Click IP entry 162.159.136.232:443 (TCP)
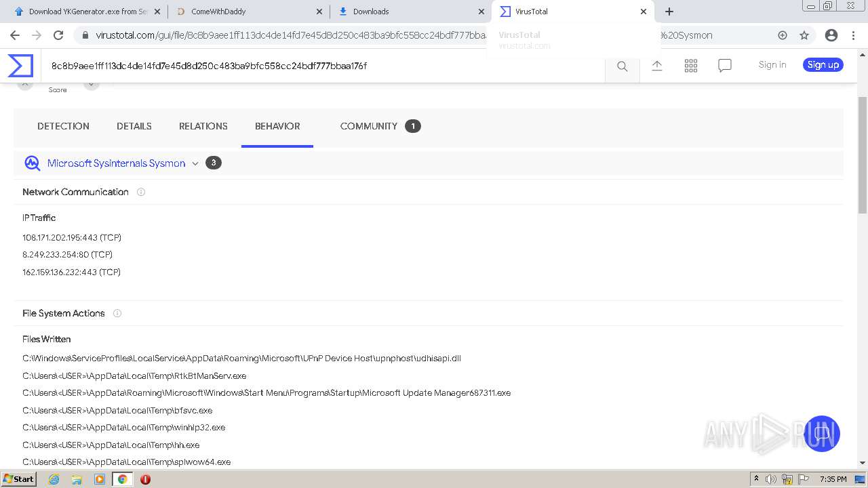The width and height of the screenshot is (868, 488). coord(71,272)
